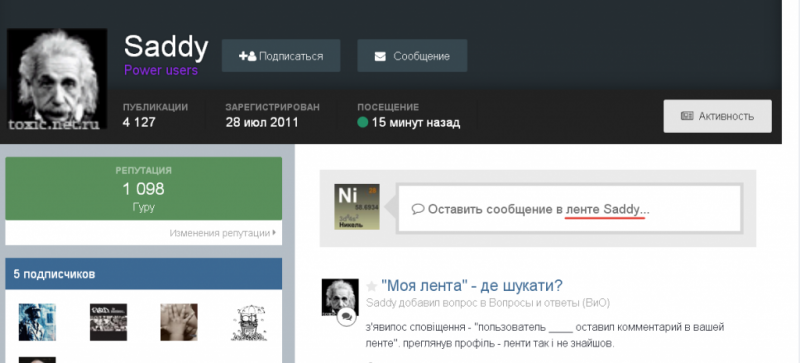Click the speech bubble icon in message field
The height and width of the screenshot is (363, 800).
418,209
